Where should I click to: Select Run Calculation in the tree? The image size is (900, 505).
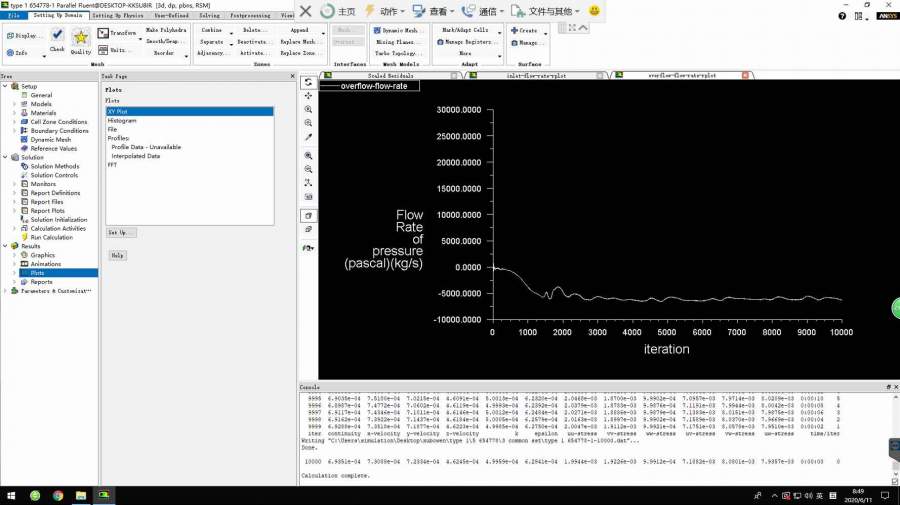[x=51, y=237]
